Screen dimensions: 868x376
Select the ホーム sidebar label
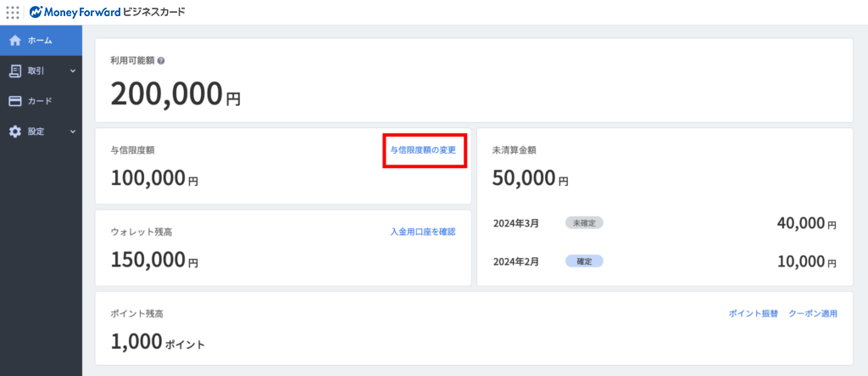pos(40,40)
